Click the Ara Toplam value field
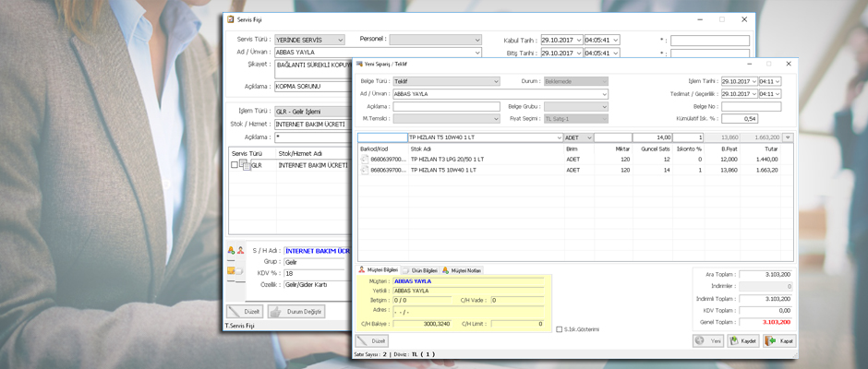This screenshot has width=868, height=369. (766, 274)
